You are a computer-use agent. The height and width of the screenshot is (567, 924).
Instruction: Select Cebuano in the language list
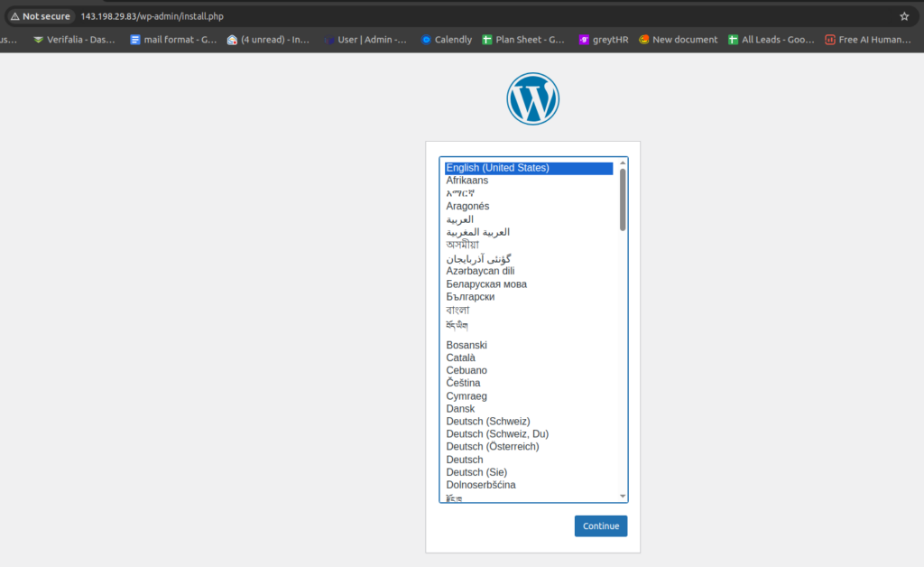(529, 371)
